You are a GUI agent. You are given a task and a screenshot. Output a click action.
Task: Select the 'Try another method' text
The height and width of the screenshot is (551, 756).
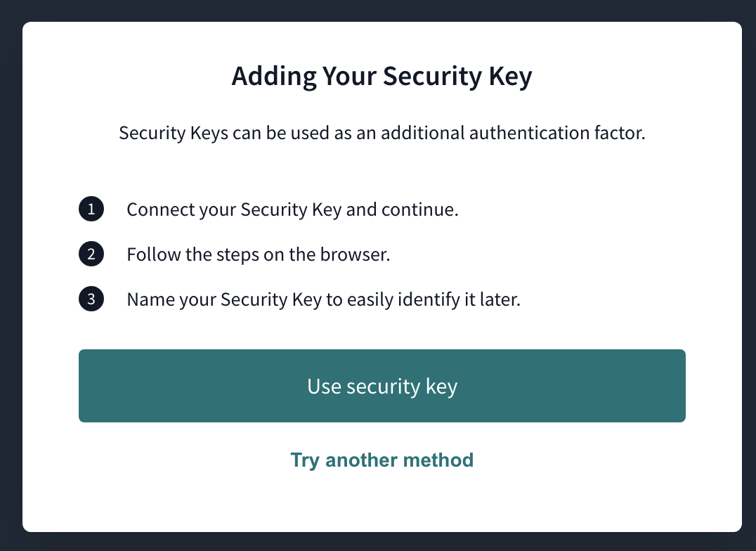click(x=382, y=460)
